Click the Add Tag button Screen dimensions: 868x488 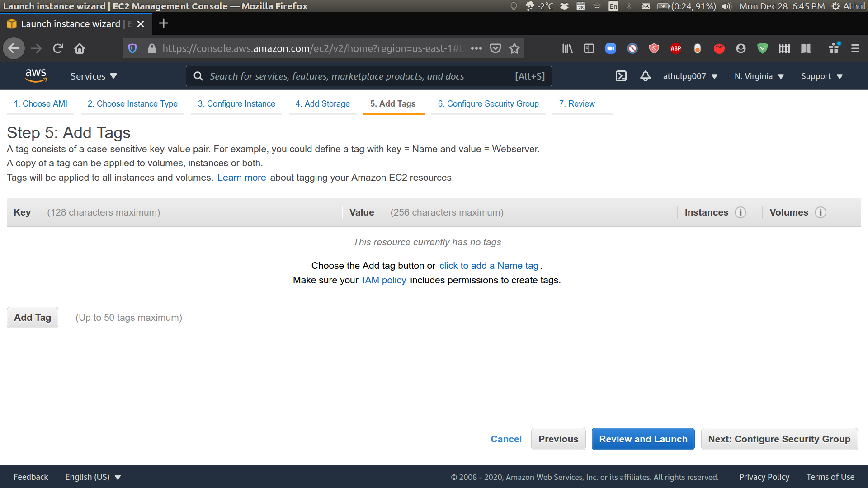32,318
